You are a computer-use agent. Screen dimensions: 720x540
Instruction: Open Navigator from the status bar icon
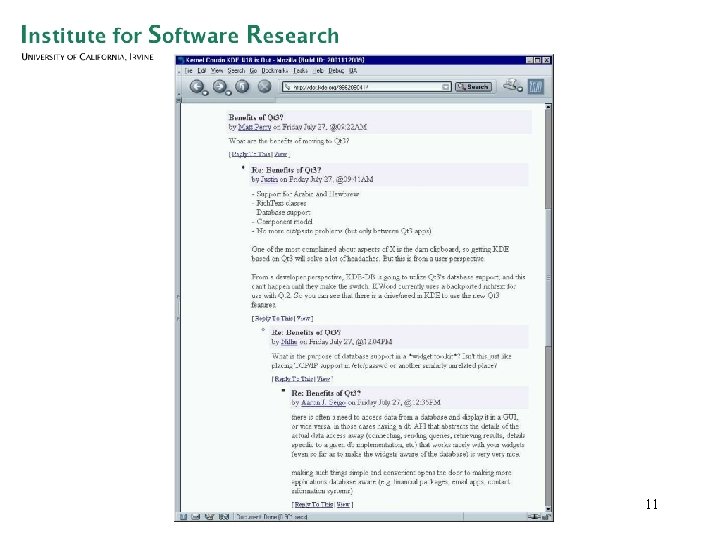tap(183, 517)
